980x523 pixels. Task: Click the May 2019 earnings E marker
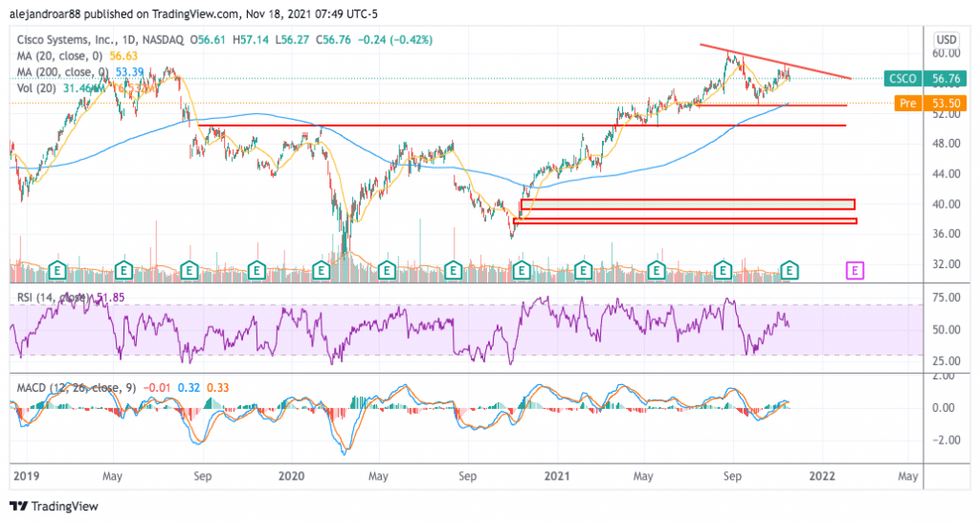point(124,270)
